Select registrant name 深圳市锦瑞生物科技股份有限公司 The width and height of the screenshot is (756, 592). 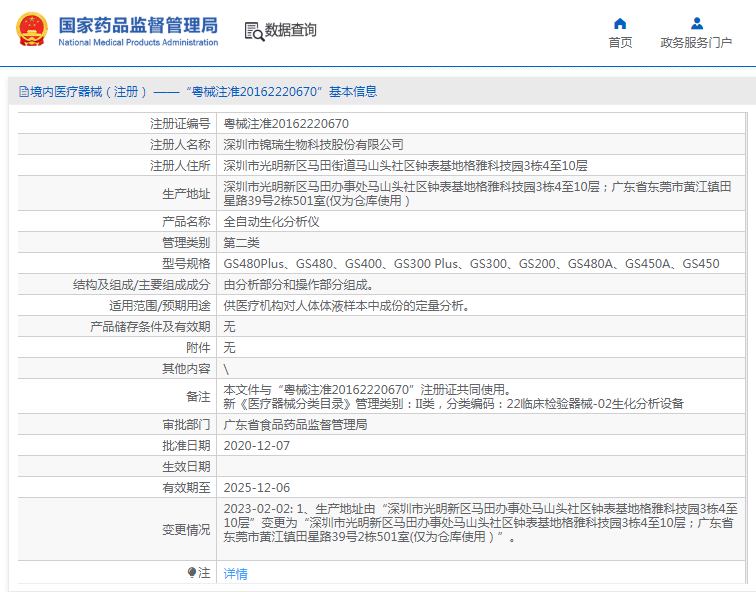pyautogui.click(x=313, y=145)
